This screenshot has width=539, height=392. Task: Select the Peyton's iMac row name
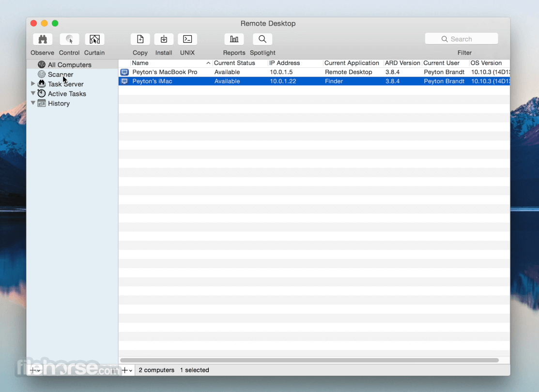[x=152, y=81]
